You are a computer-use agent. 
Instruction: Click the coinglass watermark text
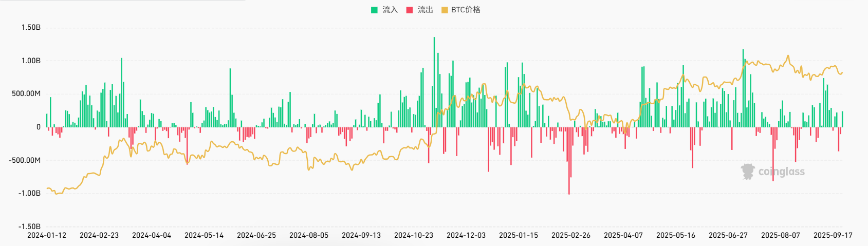[781, 172]
